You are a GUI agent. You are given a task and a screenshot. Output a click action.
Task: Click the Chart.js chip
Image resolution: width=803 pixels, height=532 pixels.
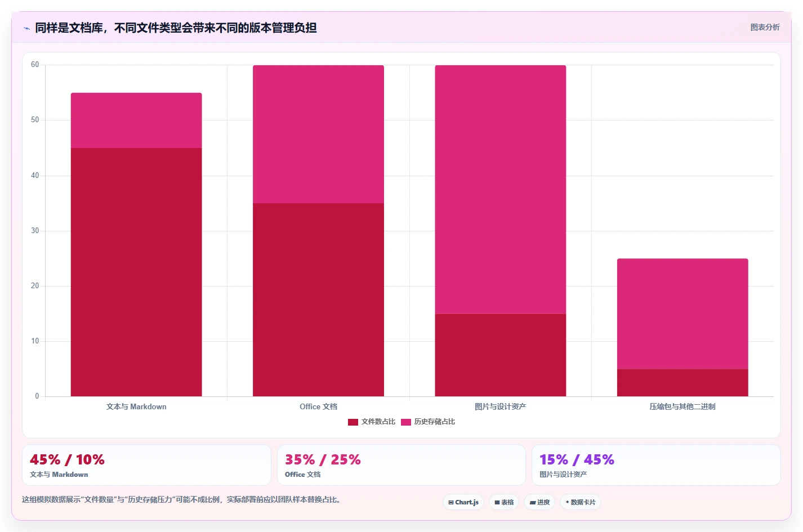point(463,502)
